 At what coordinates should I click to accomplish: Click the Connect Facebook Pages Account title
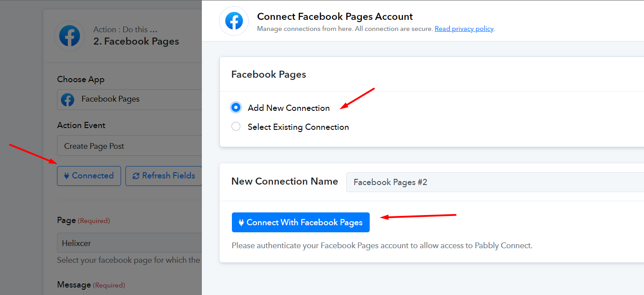(335, 17)
